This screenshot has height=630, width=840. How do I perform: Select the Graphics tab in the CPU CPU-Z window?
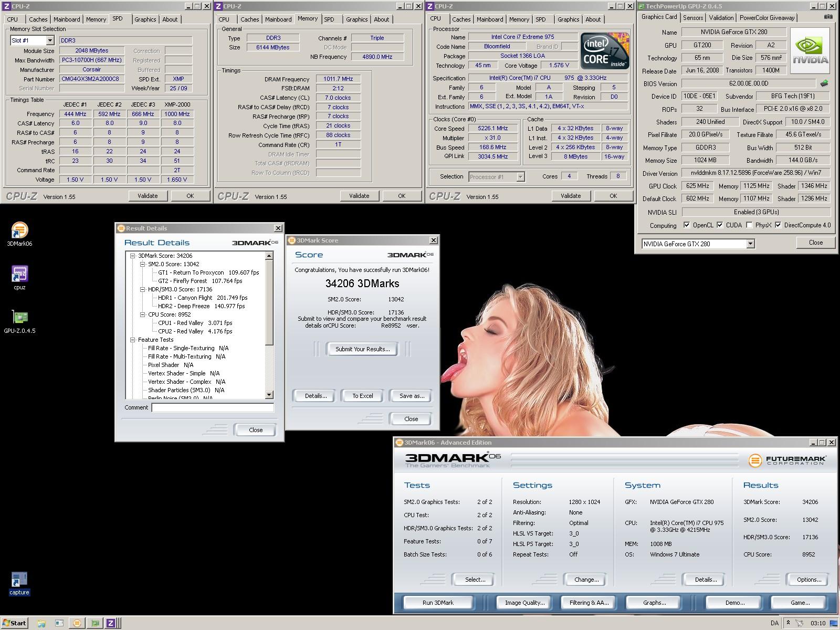[x=568, y=19]
